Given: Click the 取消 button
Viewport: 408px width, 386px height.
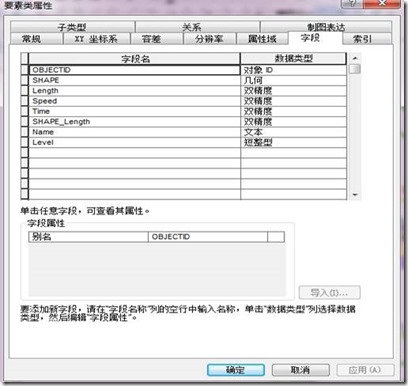Looking at the screenshot, I should point(300,370).
